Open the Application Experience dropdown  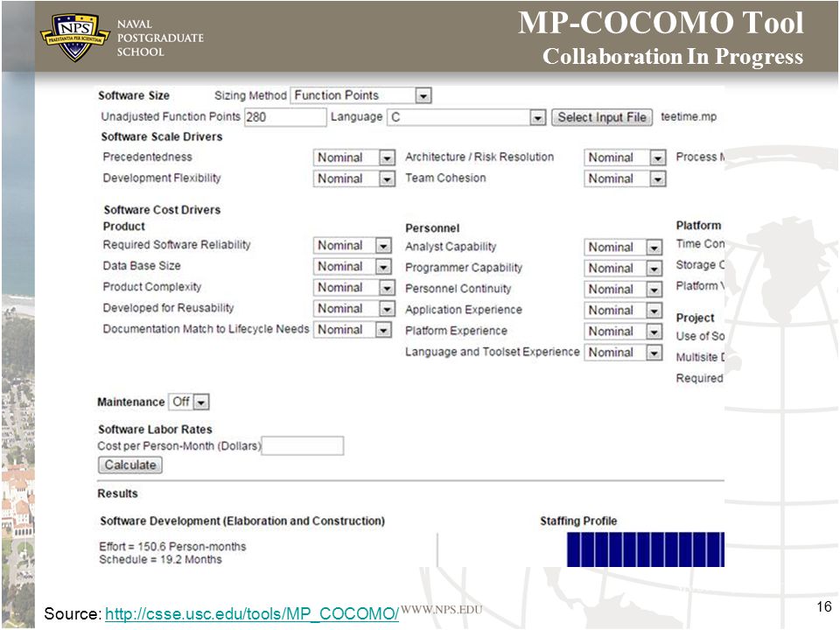pyautogui.click(x=623, y=310)
